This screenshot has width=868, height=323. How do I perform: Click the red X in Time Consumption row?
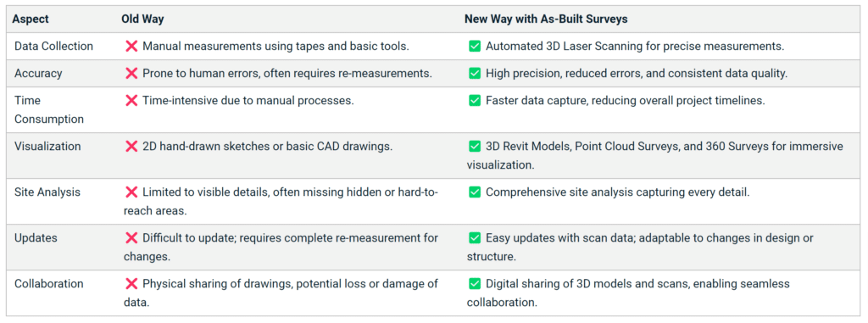coord(131,100)
